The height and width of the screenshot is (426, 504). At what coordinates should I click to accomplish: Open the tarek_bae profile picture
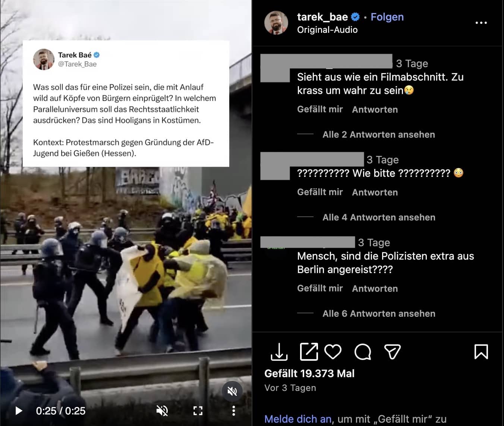click(276, 23)
